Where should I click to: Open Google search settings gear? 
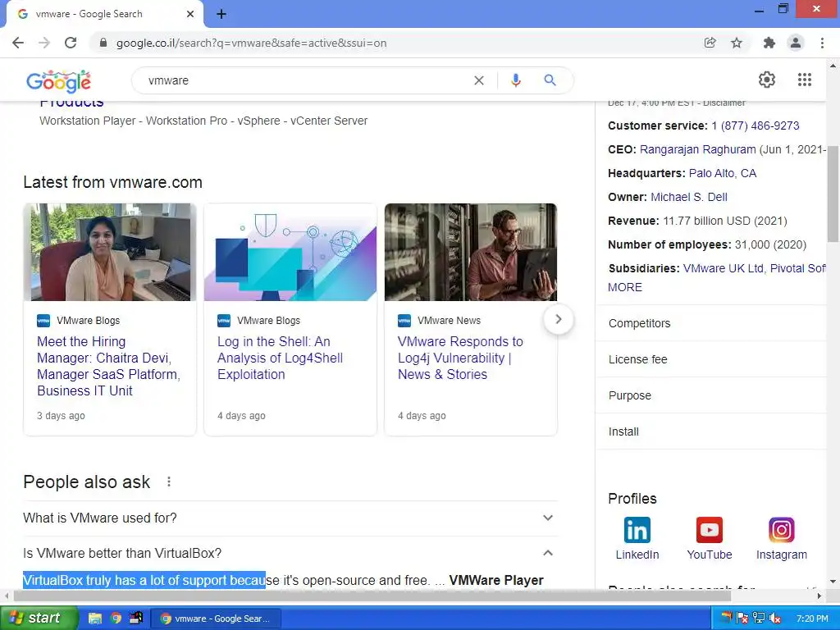coord(767,80)
